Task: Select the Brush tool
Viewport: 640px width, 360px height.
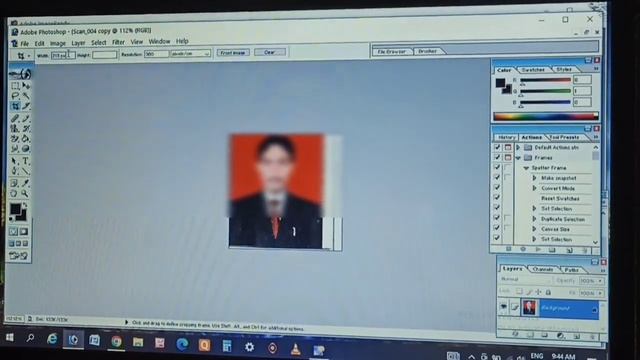Action: pos(26,118)
